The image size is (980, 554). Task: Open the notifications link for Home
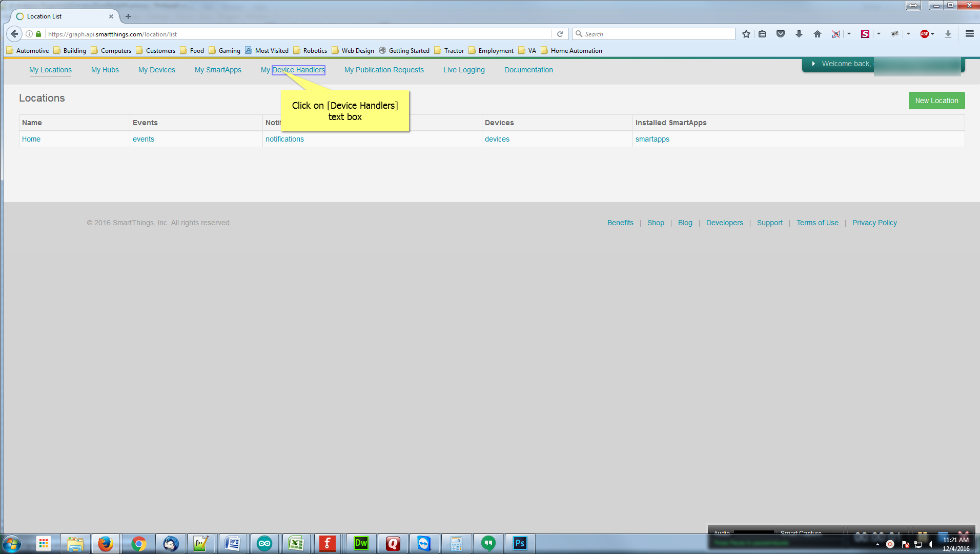click(284, 139)
